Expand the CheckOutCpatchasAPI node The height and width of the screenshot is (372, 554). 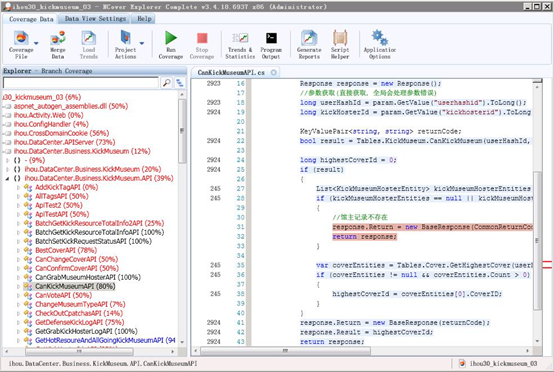click(18, 313)
